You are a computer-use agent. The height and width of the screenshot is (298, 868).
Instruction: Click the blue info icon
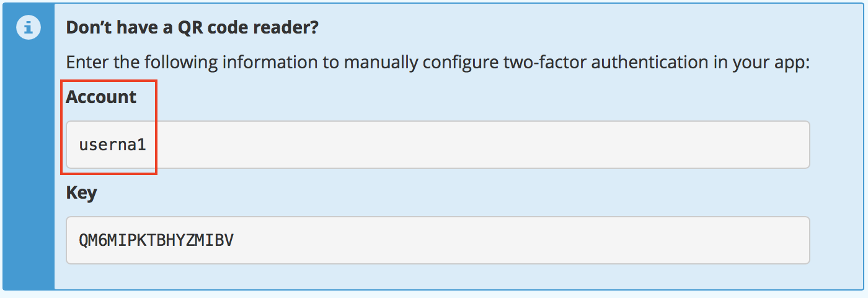tap(29, 29)
